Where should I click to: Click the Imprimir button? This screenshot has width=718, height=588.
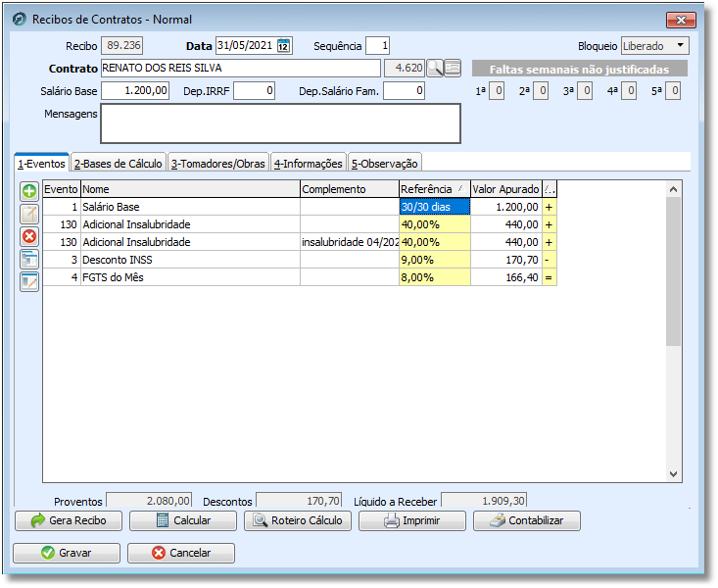pyautogui.click(x=412, y=521)
